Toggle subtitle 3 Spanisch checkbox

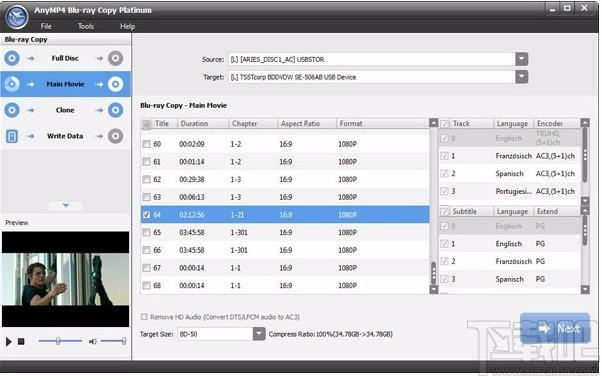pos(444,279)
